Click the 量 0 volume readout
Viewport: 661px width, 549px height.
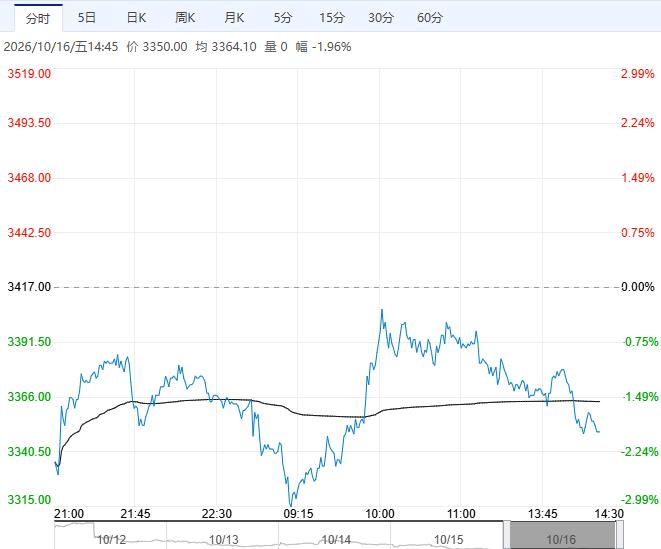276,47
